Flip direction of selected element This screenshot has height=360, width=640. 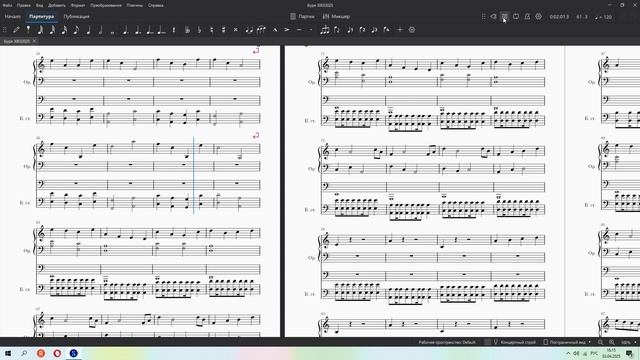tap(337, 29)
